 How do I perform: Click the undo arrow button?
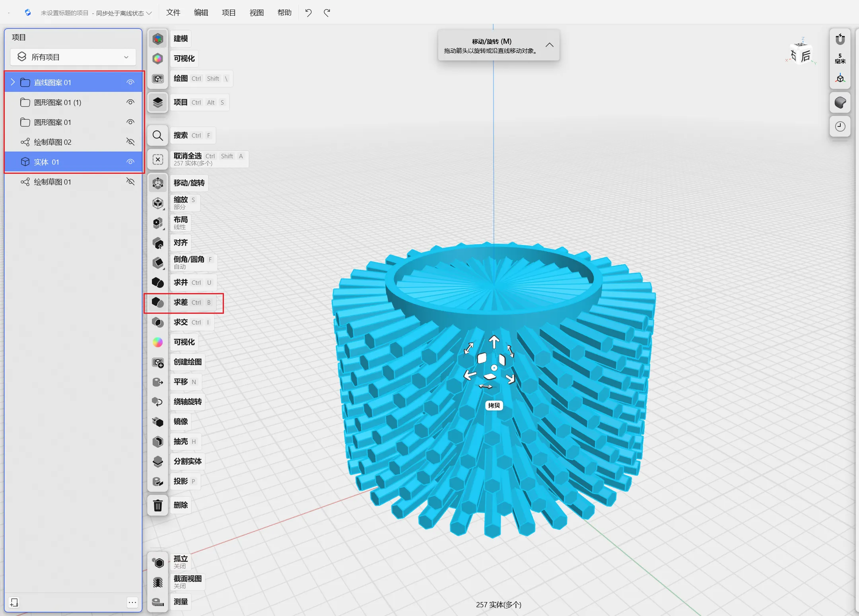308,13
